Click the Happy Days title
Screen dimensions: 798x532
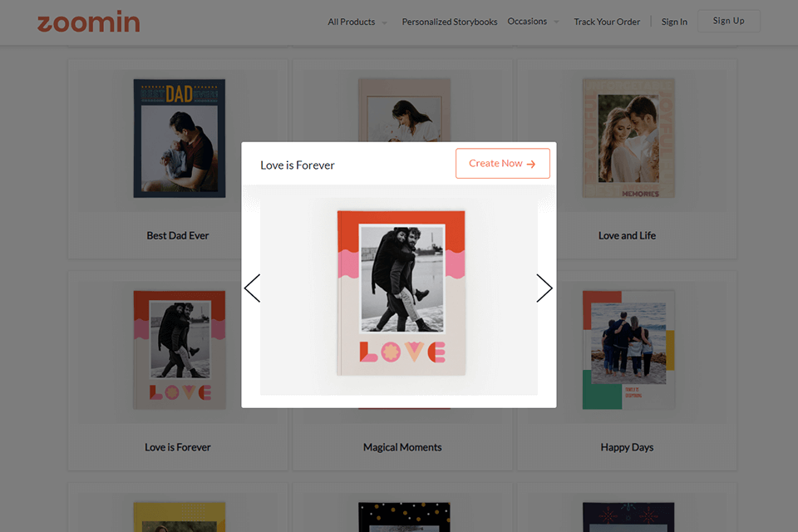tap(627, 447)
